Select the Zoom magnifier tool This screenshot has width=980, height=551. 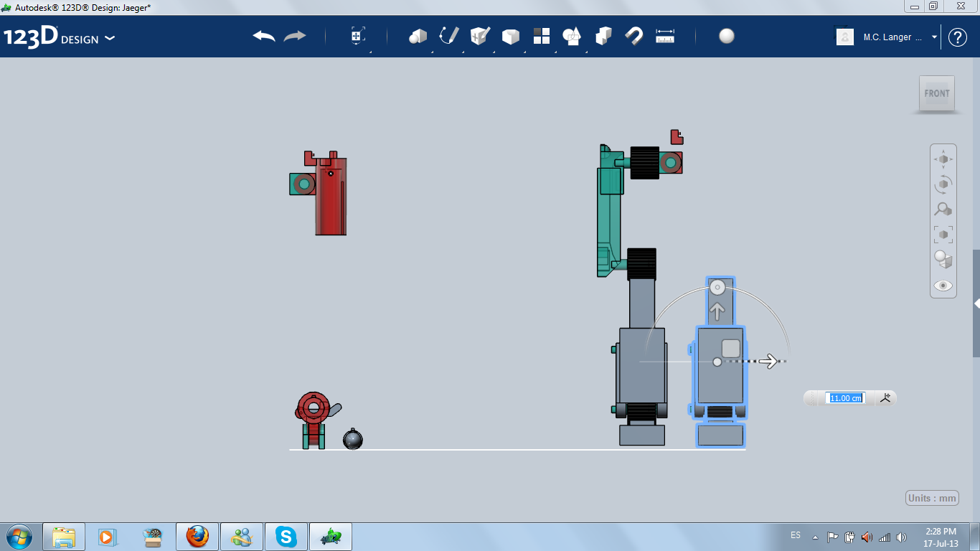943,209
